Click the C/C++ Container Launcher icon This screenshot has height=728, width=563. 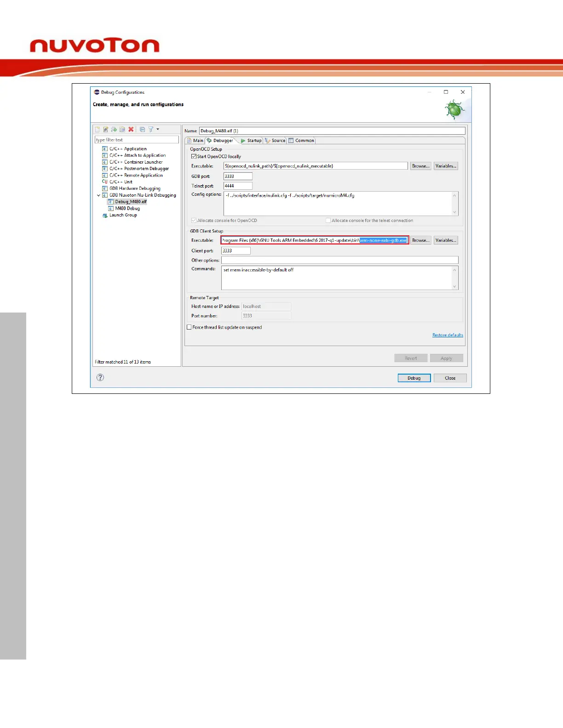(105, 162)
